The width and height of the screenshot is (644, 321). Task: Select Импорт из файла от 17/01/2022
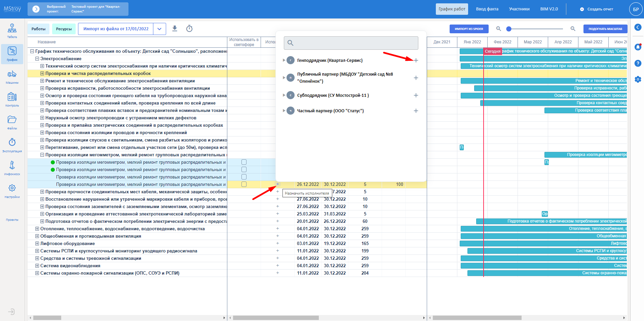(116, 29)
